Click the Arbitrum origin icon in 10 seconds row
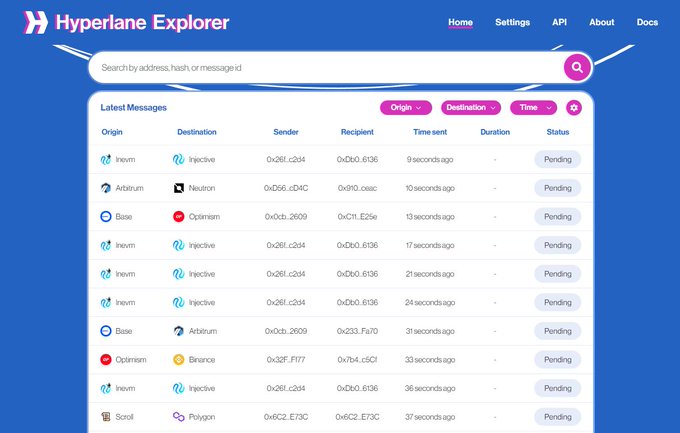The height and width of the screenshot is (433, 680). click(x=106, y=188)
